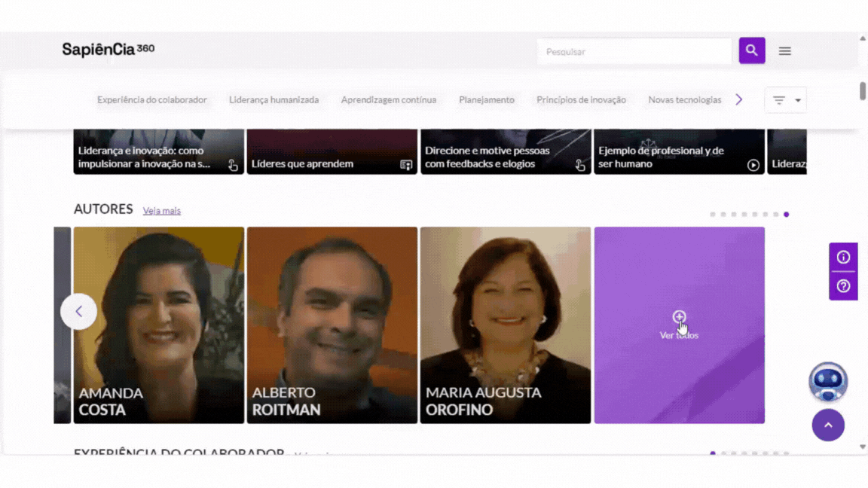Select Liderança humanizada tab
The image size is (868, 488).
click(x=274, y=99)
